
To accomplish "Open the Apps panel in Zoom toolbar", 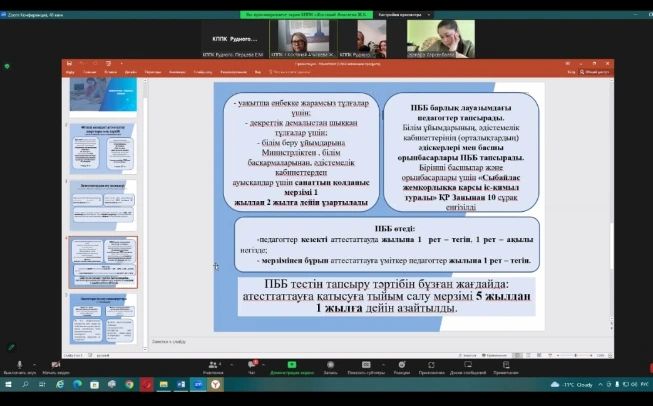I will pyautogui.click(x=431, y=366).
